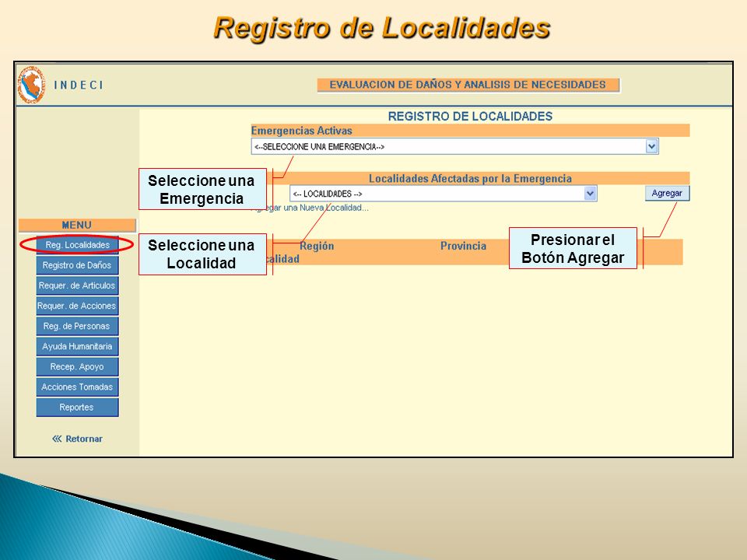Viewport: 747px width, 560px height.
Task: Click the Emergencias Activas label
Action: 302,131
